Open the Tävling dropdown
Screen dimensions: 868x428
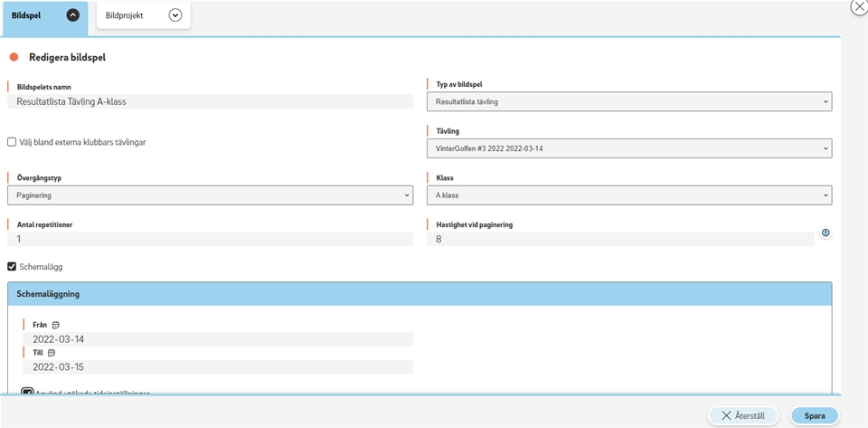pyautogui.click(x=628, y=148)
